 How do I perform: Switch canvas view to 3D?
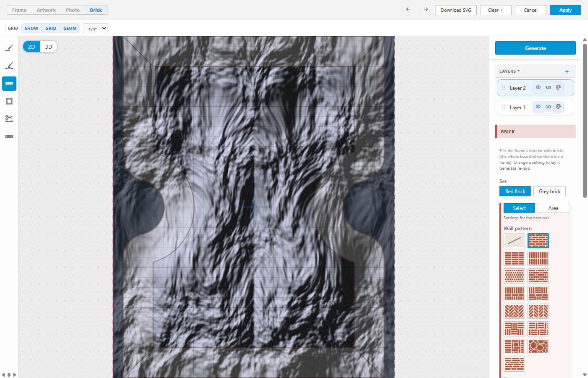click(49, 47)
